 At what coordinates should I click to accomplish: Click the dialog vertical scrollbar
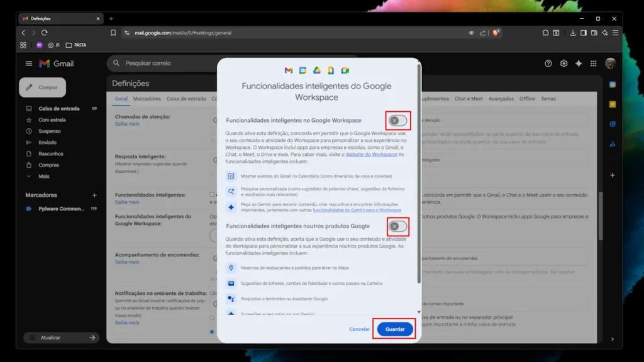coord(419,172)
